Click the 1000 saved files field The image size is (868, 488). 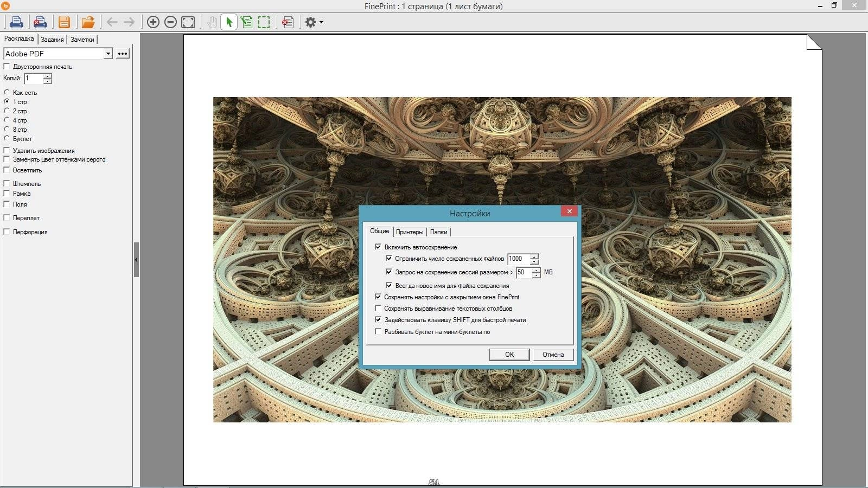tap(518, 259)
